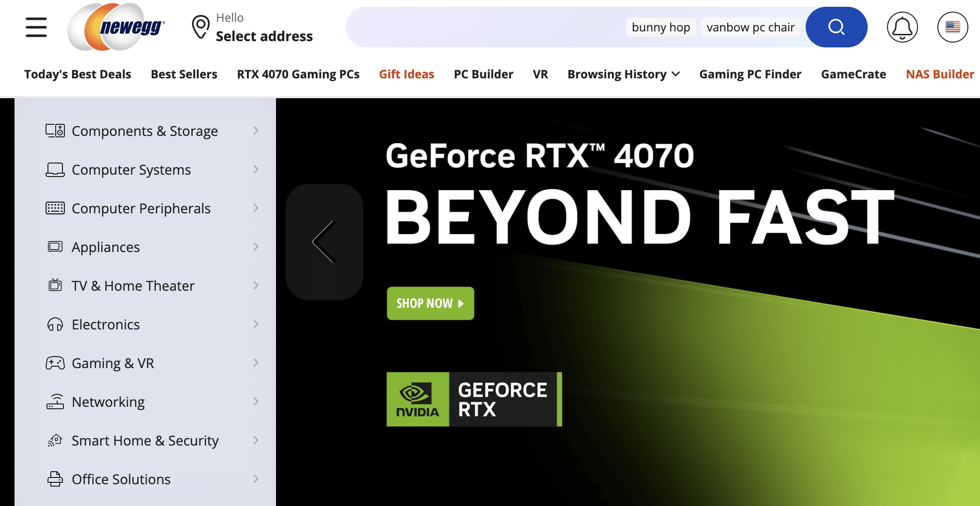The width and height of the screenshot is (980, 506).
Task: Click Select address
Action: [x=264, y=36]
